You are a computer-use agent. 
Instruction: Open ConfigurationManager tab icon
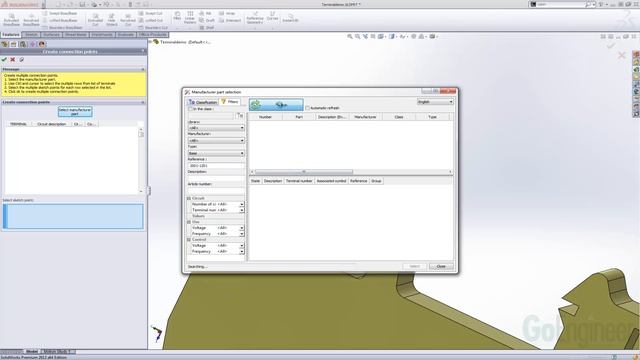coord(23,44)
